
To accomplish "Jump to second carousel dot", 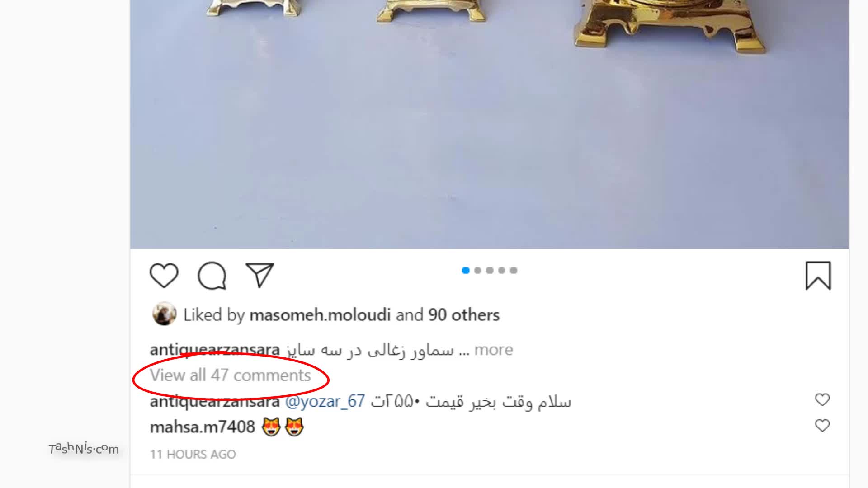I will 477,270.
